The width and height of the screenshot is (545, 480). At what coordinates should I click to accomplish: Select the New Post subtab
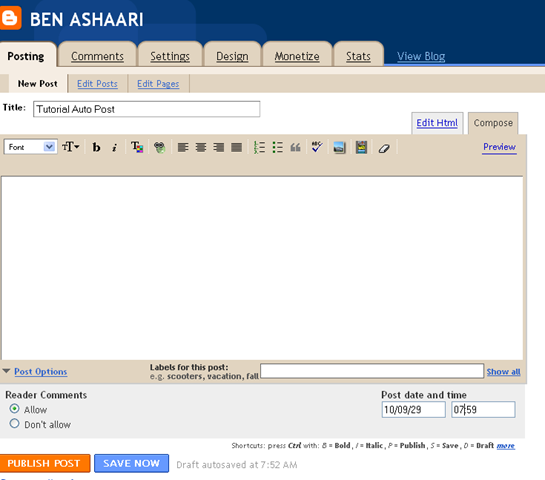38,84
